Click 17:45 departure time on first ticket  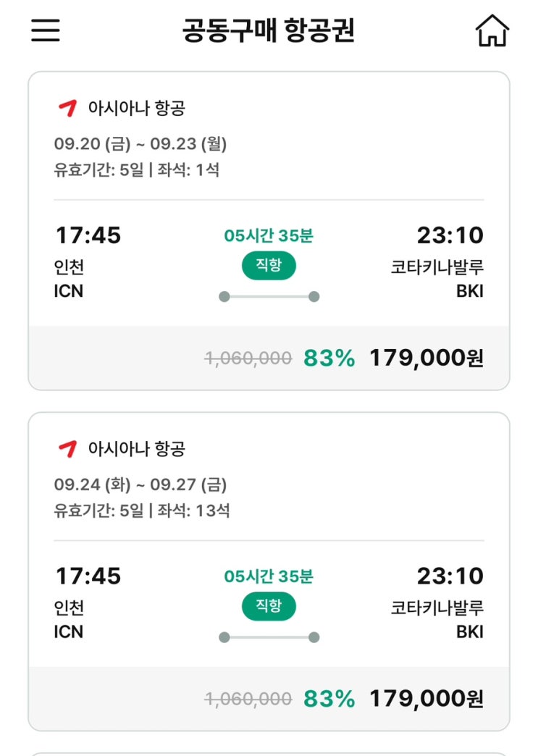[x=88, y=235]
